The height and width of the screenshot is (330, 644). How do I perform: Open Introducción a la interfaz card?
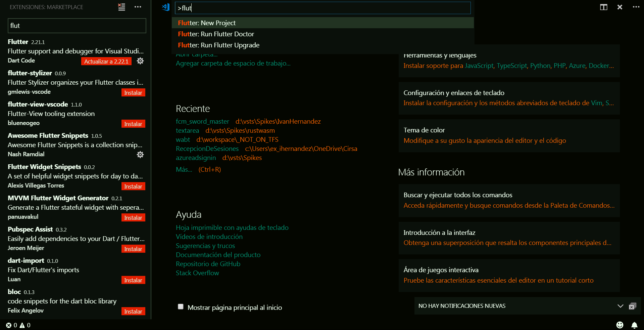(509, 238)
